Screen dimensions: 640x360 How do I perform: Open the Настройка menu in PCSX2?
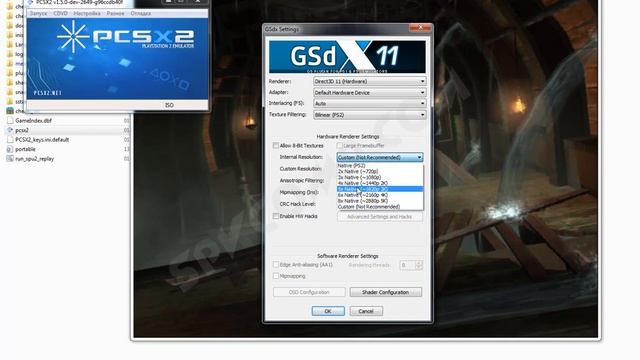(87, 13)
